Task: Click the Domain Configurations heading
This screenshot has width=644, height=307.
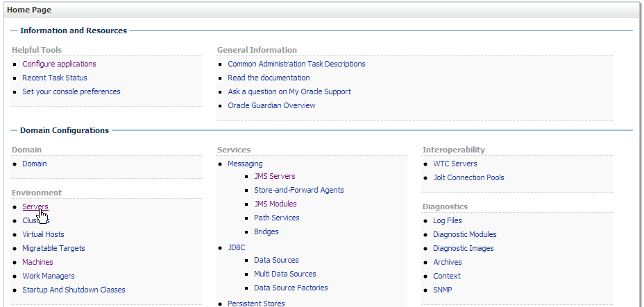Action: [65, 130]
